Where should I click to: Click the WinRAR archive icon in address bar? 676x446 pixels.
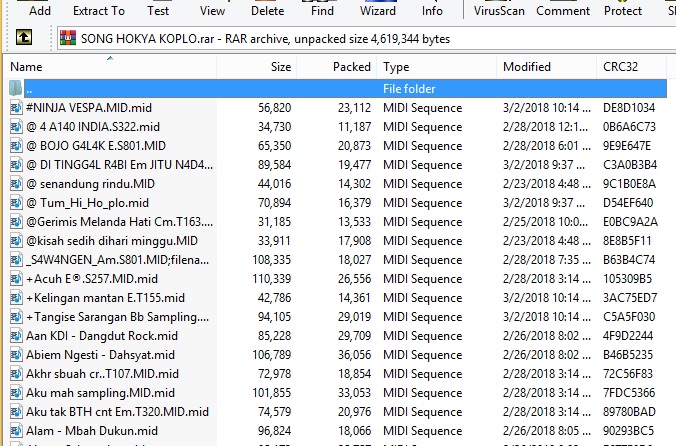pos(68,38)
